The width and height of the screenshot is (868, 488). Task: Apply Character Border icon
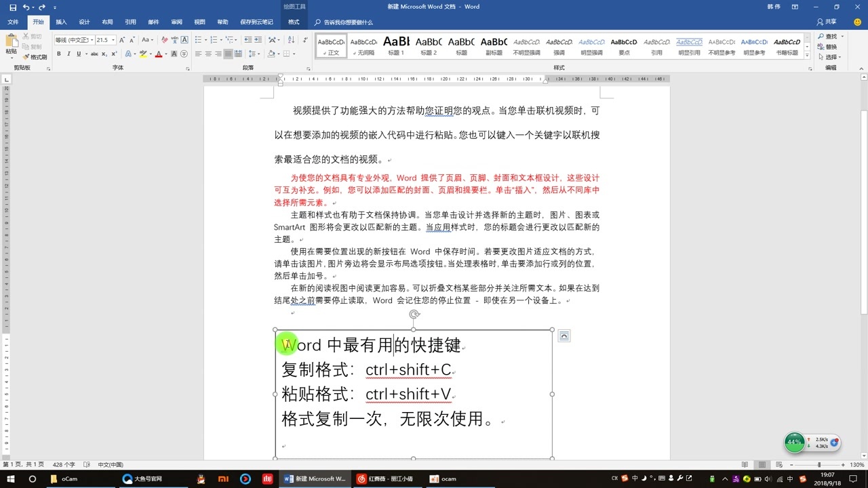[184, 40]
